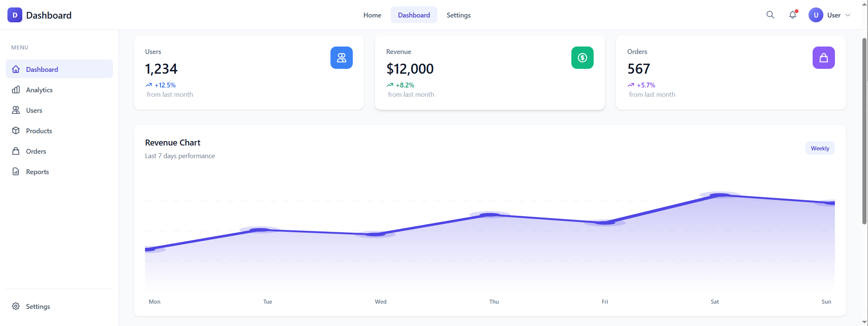Click the Fri axis label
Viewport: 868px width, 326px height.
pyautogui.click(x=605, y=302)
